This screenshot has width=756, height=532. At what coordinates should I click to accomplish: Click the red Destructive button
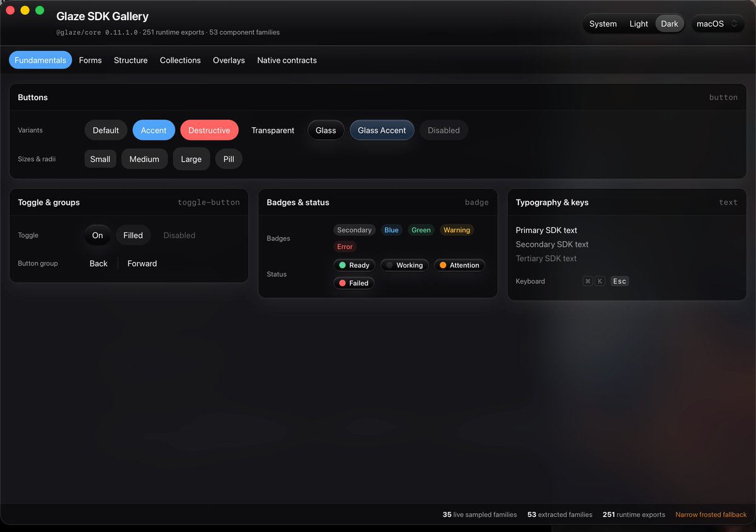[209, 130]
